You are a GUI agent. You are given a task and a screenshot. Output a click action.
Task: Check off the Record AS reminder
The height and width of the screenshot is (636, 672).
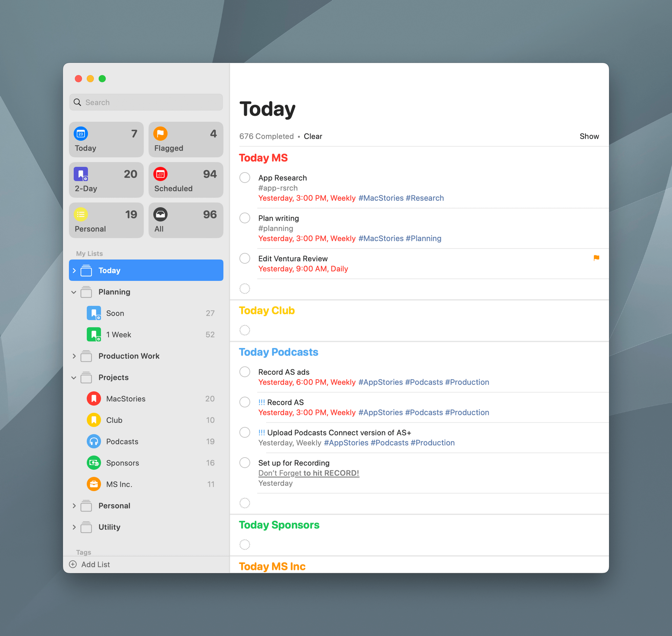244,402
